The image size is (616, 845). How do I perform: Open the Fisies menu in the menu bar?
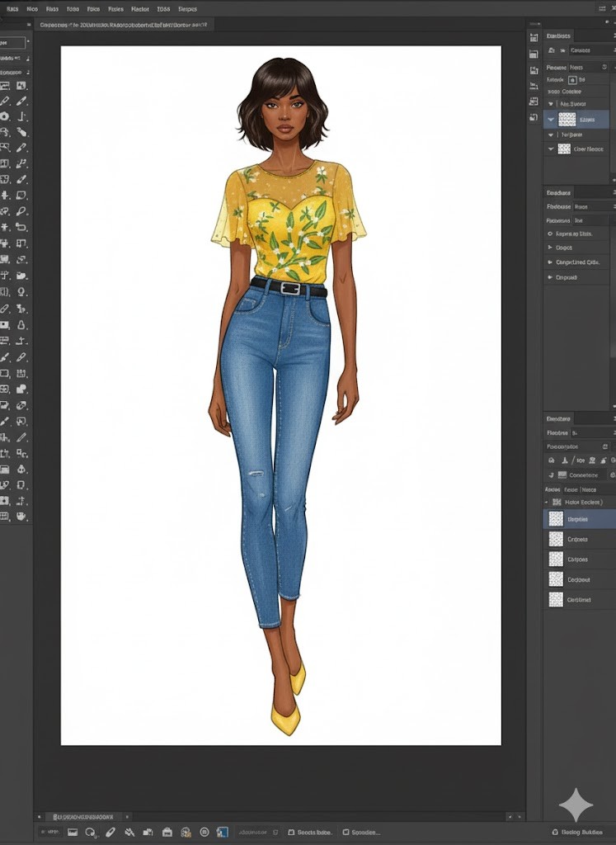click(x=116, y=9)
